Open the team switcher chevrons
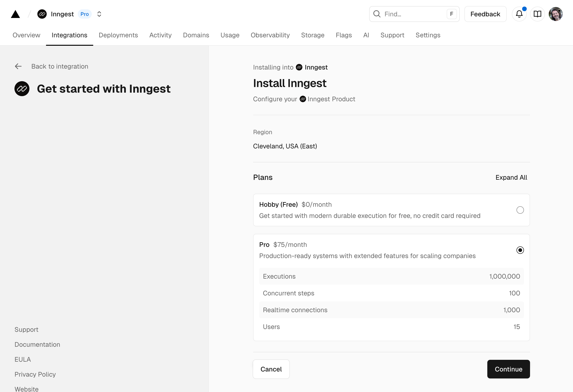573x392 pixels. (x=99, y=14)
